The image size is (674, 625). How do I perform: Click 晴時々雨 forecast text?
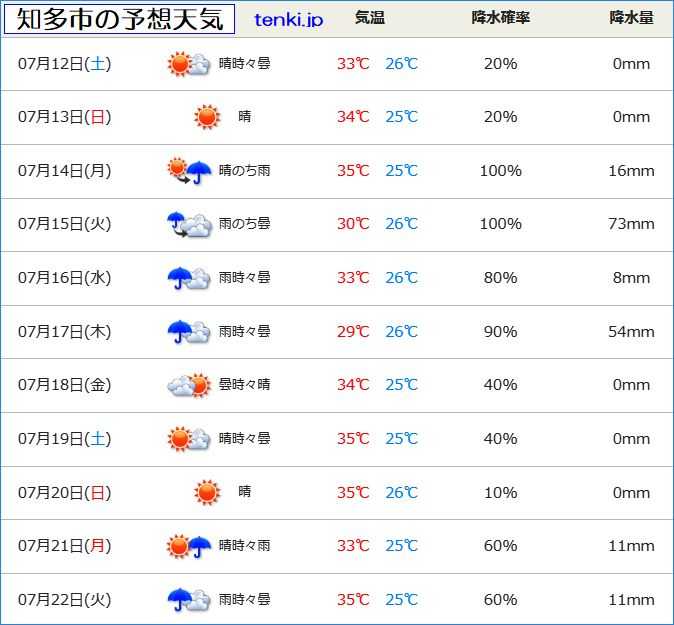tap(245, 545)
